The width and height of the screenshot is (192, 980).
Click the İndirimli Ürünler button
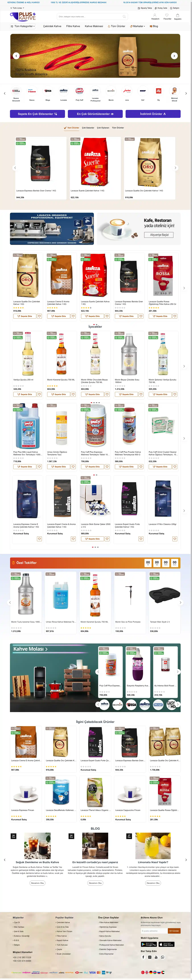153,114
